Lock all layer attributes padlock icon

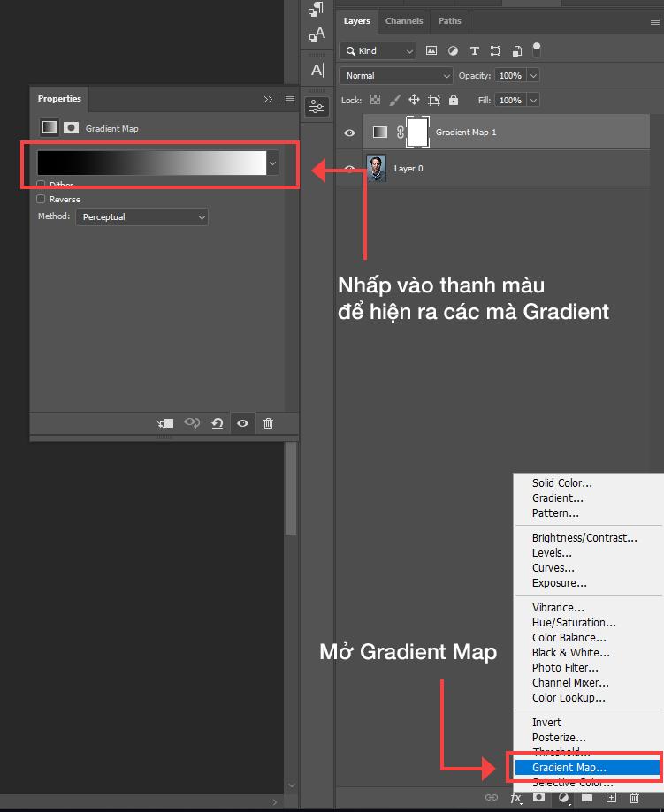[454, 100]
